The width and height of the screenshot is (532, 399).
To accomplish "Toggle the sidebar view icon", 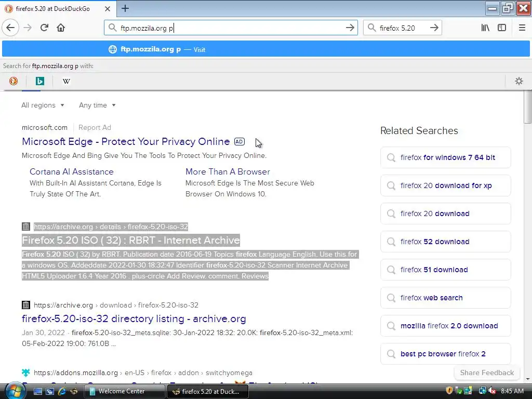I will (502, 28).
